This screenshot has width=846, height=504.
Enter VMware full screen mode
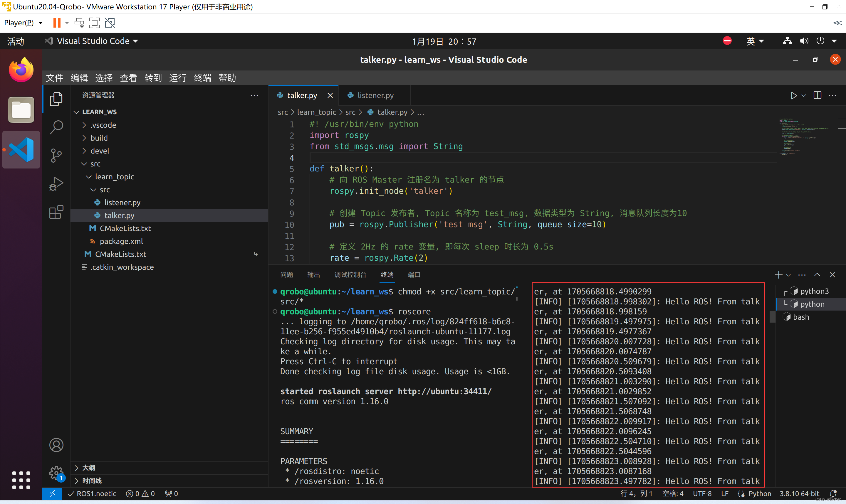click(x=95, y=23)
